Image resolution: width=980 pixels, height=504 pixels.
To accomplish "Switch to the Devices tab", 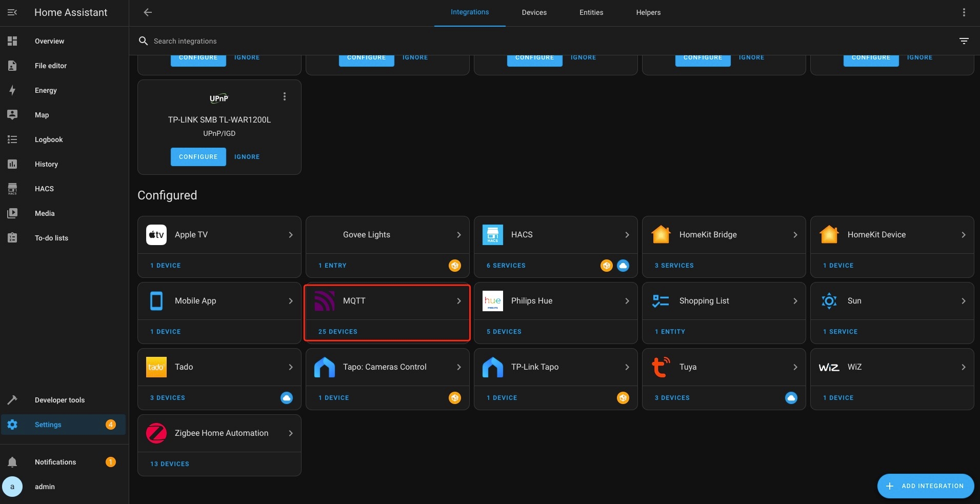I will coord(534,12).
